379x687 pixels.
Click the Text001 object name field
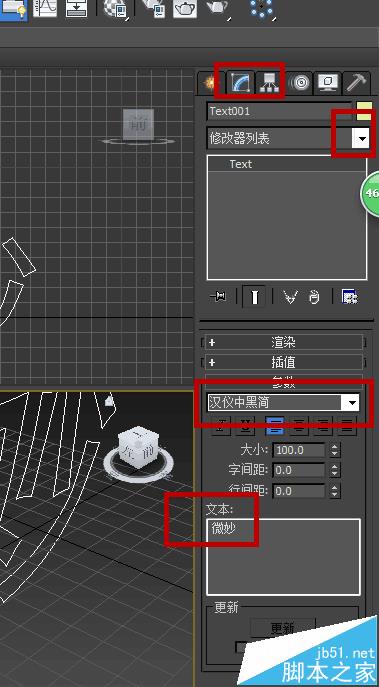pos(280,111)
